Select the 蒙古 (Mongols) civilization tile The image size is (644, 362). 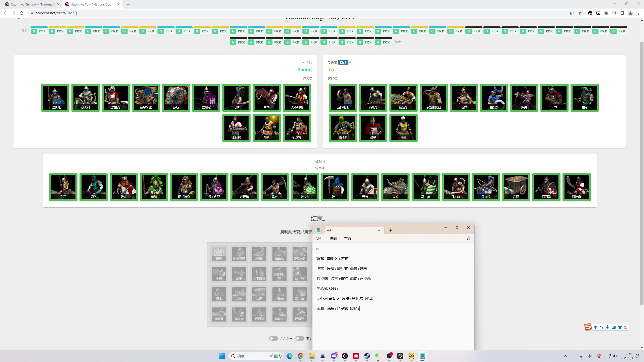pyautogui.click(x=464, y=98)
